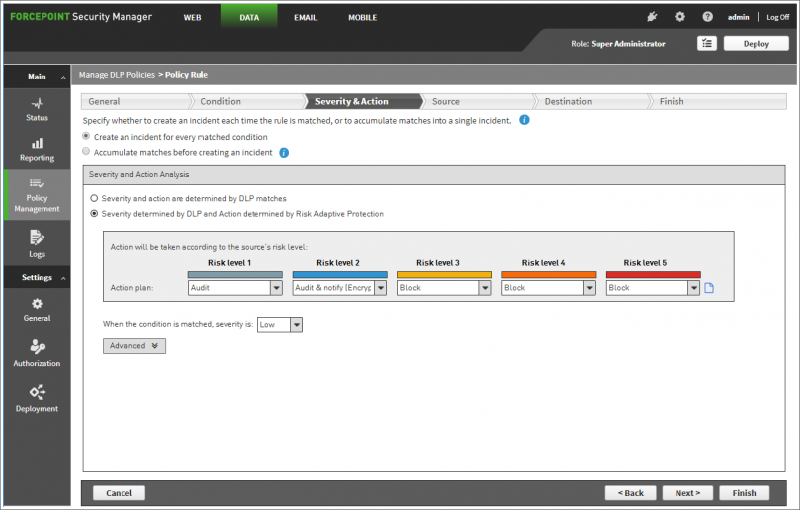The image size is (800, 510).
Task: Open Risk level 1 Audit action dropdown
Action: click(x=235, y=288)
